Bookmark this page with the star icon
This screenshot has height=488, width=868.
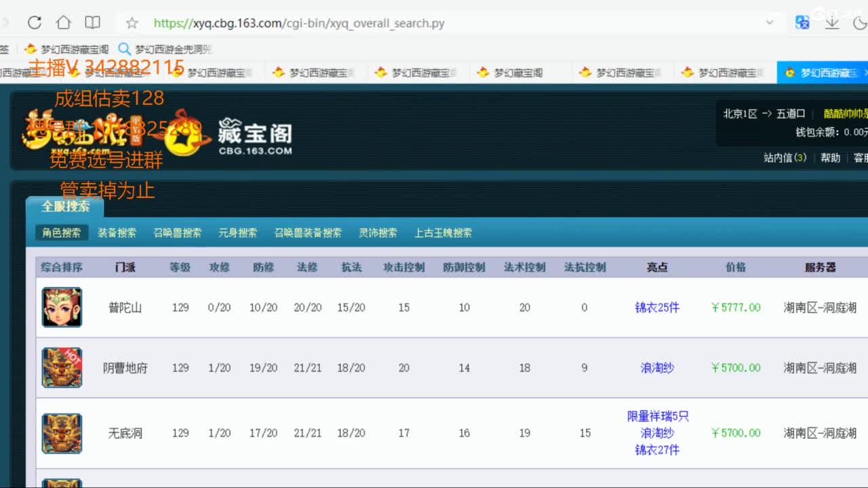tap(132, 23)
